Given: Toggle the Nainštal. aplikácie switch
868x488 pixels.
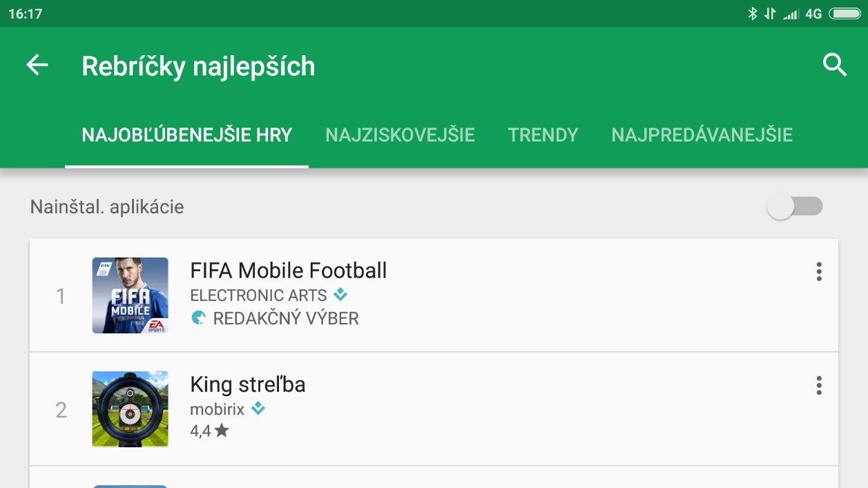Looking at the screenshot, I should coord(795,206).
